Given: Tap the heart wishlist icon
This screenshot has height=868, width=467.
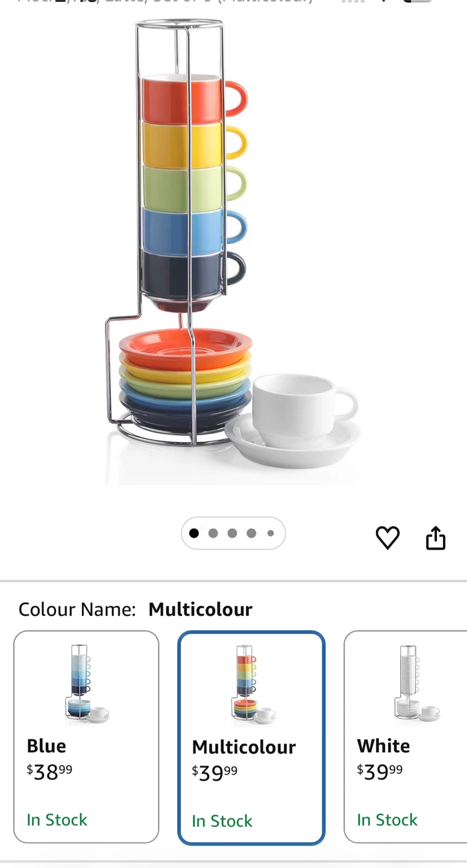Looking at the screenshot, I should click(387, 538).
